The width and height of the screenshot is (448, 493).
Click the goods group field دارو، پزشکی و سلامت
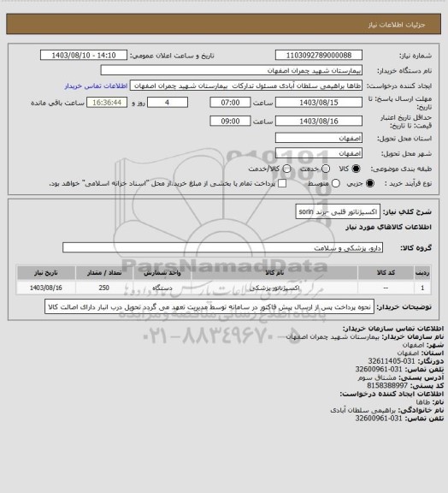click(x=222, y=247)
